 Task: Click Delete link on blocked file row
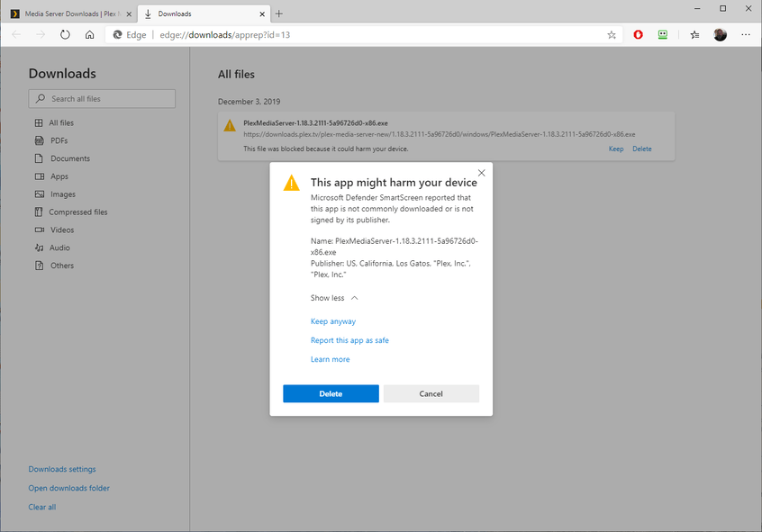pos(642,149)
